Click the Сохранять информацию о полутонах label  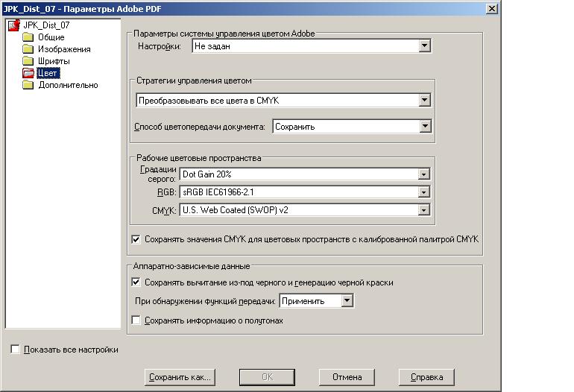[x=214, y=320]
